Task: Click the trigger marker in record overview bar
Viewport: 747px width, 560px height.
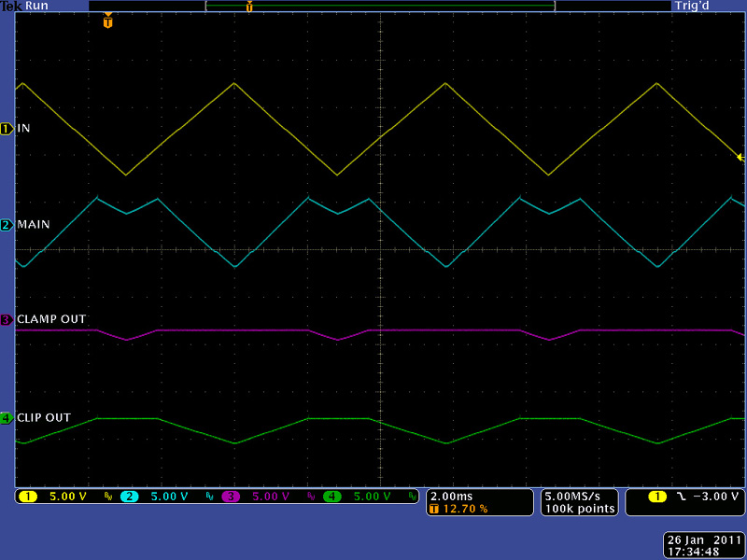Action: tap(249, 7)
